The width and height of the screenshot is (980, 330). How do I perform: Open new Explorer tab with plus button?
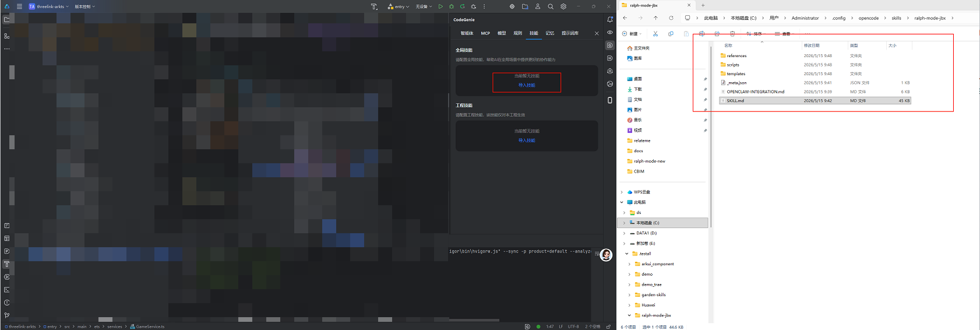tap(703, 5)
